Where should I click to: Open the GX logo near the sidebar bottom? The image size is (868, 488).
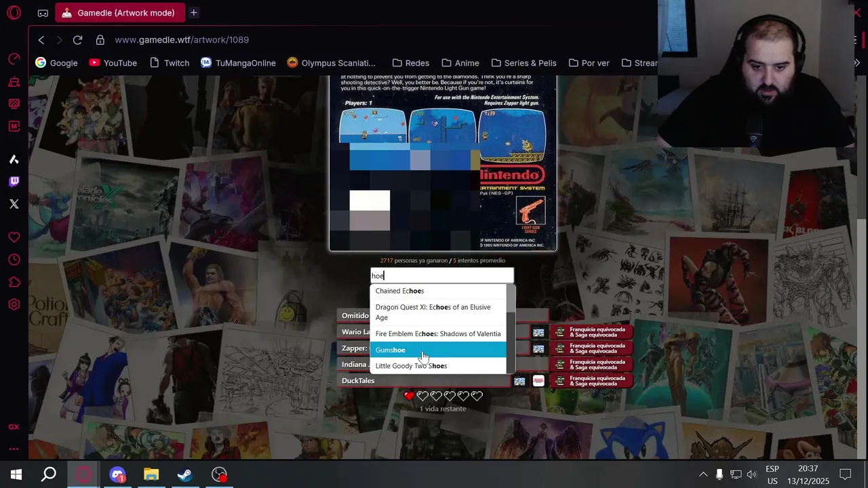coord(14,427)
